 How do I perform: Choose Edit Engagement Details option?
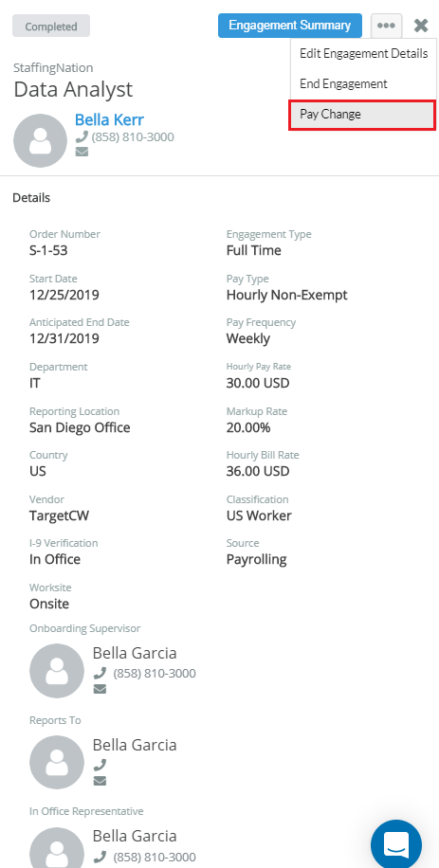point(364,54)
